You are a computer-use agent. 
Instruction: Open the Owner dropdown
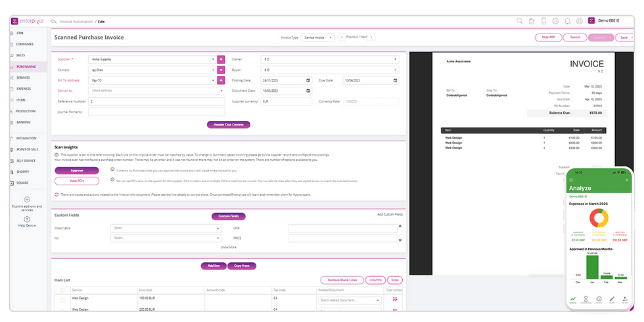pyautogui.click(x=330, y=59)
